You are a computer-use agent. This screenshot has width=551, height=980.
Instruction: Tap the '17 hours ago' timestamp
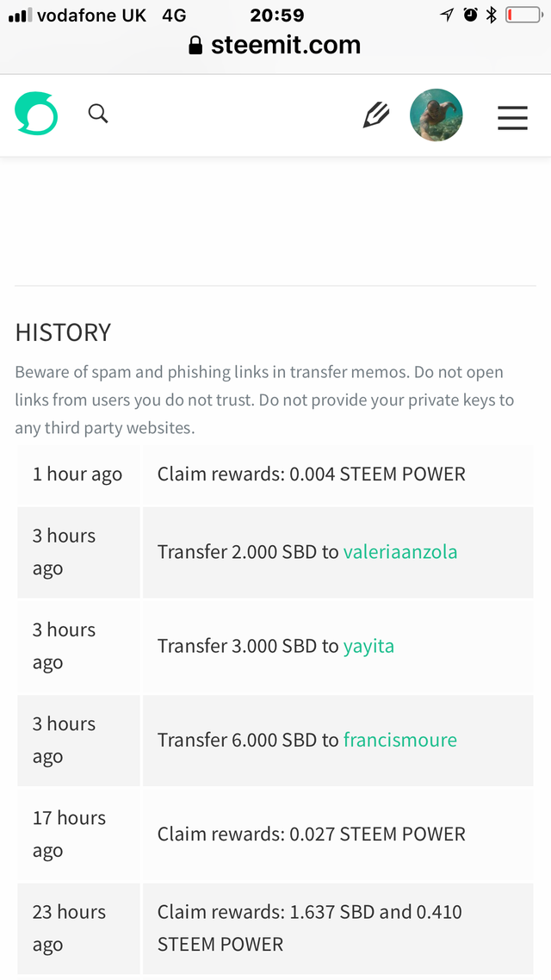point(69,834)
